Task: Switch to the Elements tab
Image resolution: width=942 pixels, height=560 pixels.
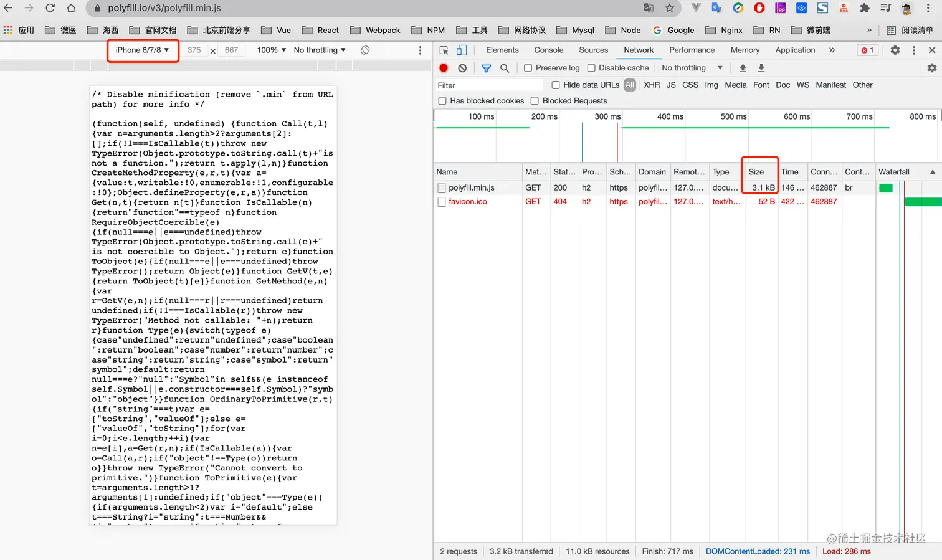Action: (x=502, y=50)
